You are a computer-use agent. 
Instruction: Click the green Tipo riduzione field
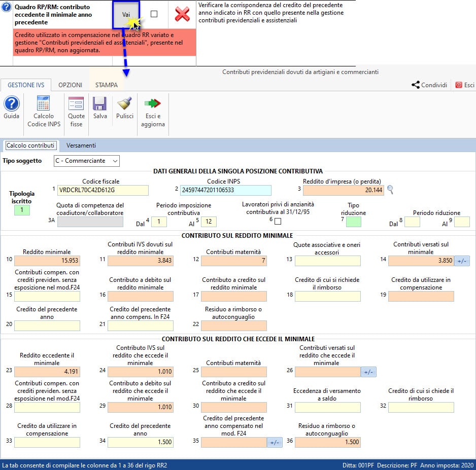pyautogui.click(x=354, y=222)
